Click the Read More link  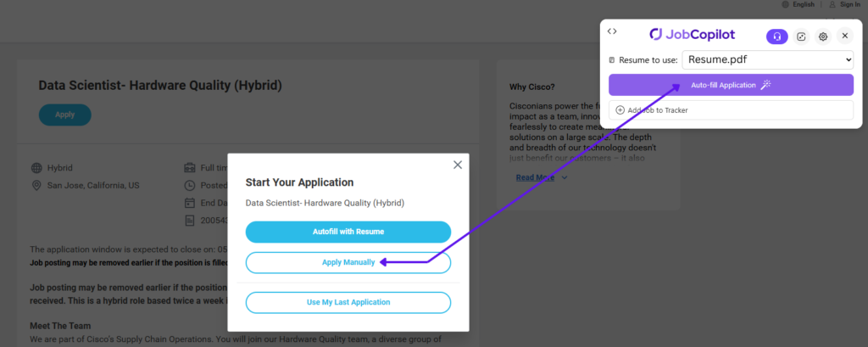tap(535, 178)
